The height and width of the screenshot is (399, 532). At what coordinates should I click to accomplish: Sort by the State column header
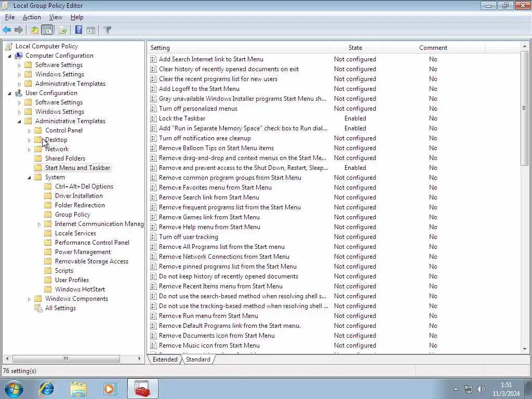click(x=355, y=48)
